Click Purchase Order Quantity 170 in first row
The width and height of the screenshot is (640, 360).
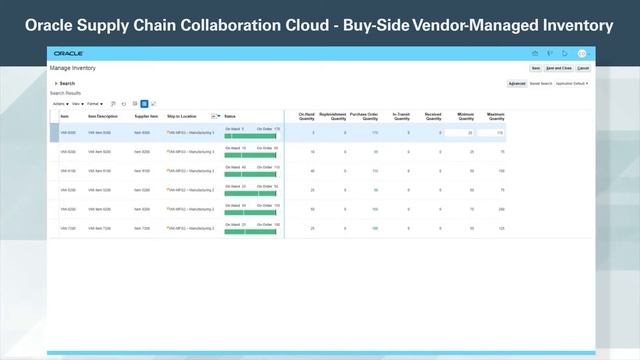pyautogui.click(x=375, y=133)
